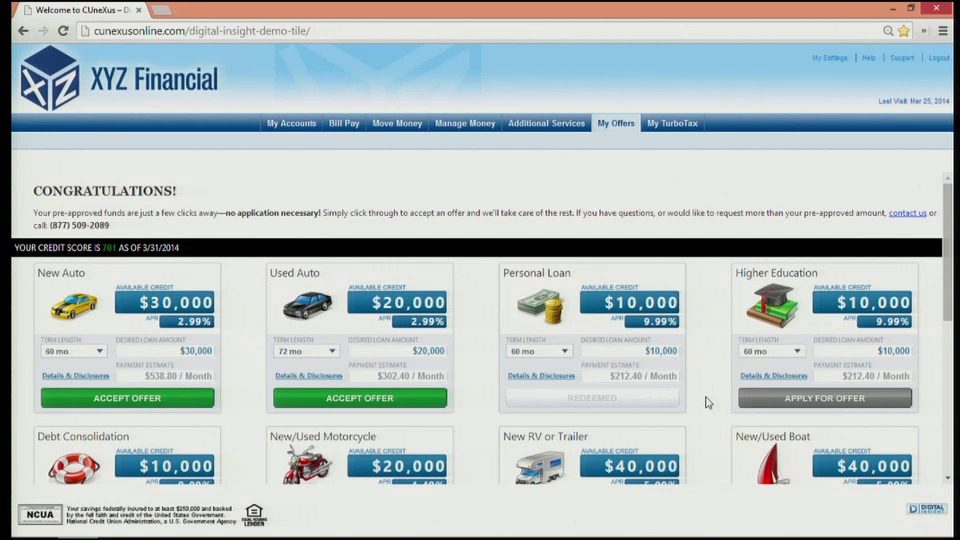The width and height of the screenshot is (960, 540).
Task: Click the life preserver Debt Consolidation icon
Action: [74, 468]
